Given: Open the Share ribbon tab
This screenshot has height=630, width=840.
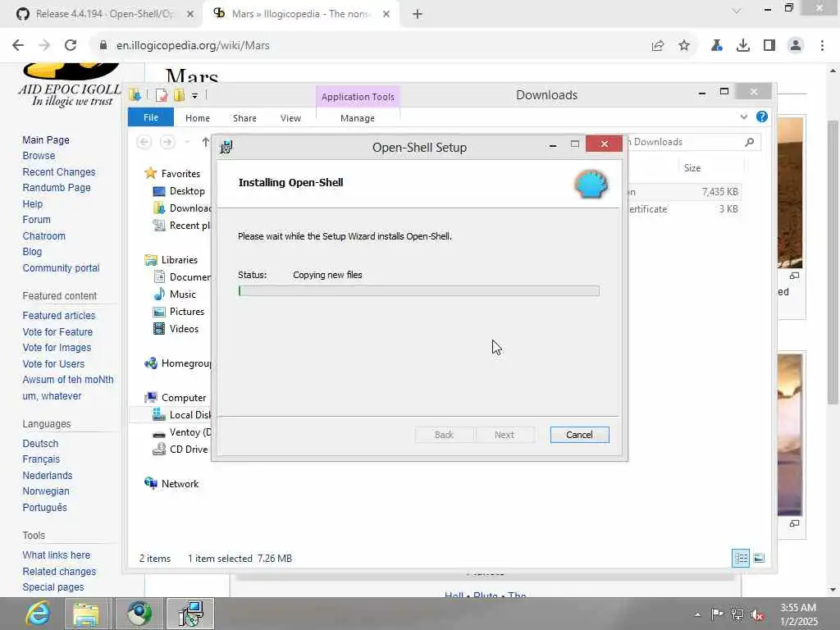Looking at the screenshot, I should [244, 118].
